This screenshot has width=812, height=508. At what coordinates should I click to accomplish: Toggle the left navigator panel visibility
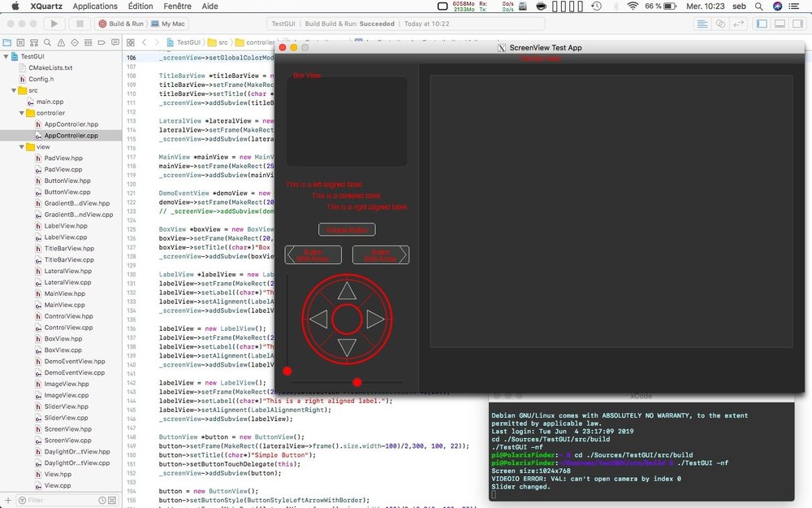pos(762,24)
